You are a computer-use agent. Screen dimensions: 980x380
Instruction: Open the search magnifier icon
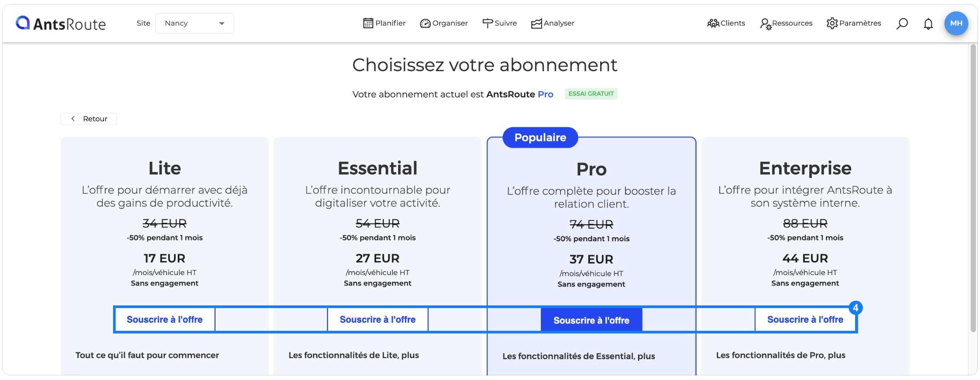902,24
